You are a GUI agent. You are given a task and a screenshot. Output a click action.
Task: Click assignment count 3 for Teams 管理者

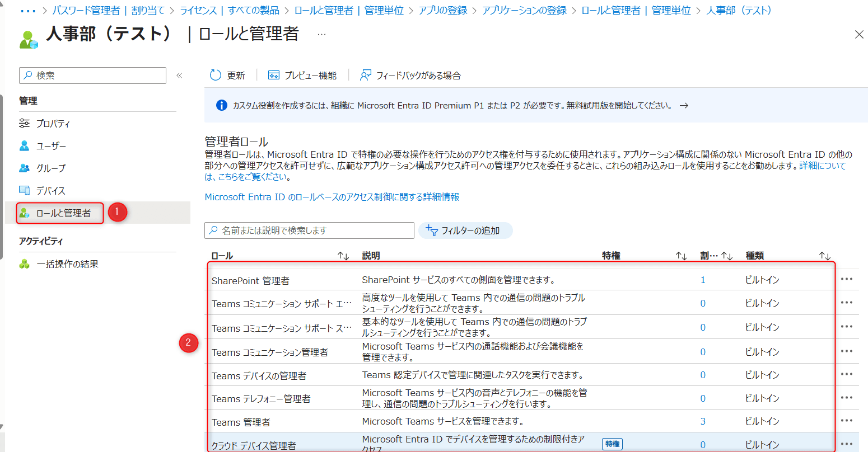(x=703, y=421)
